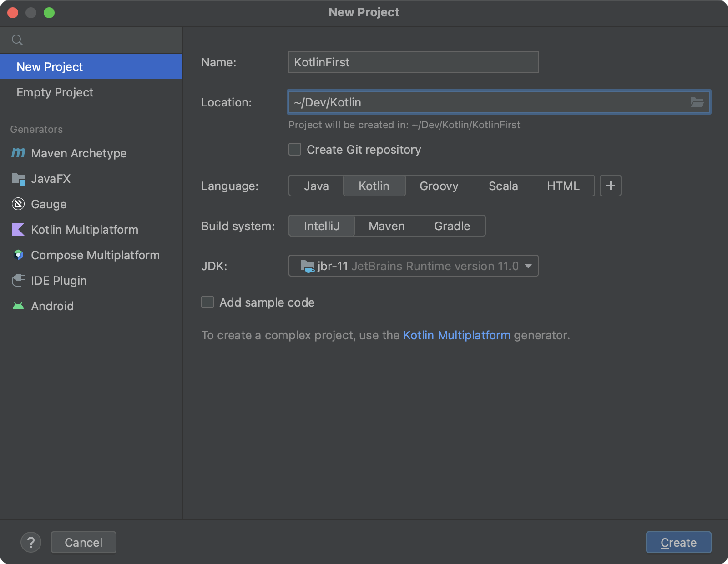This screenshot has width=728, height=564.
Task: Select New Project in the sidebar
Action: [91, 66]
